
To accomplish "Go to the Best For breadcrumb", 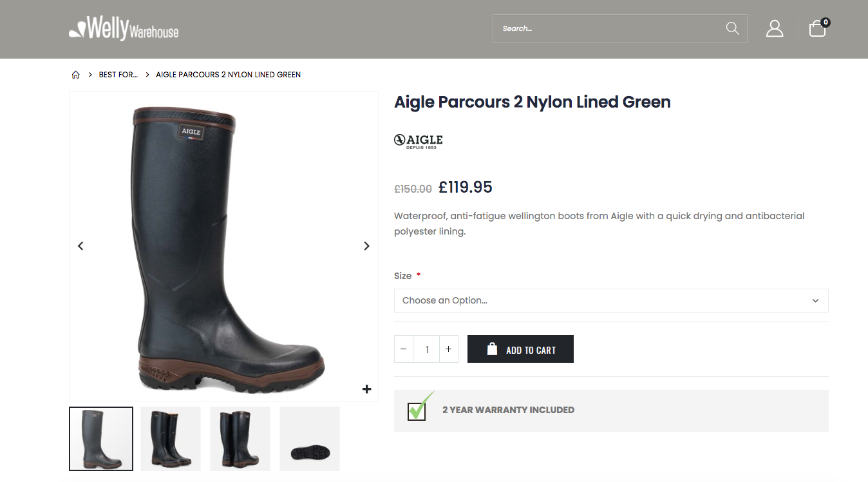I will 118,75.
